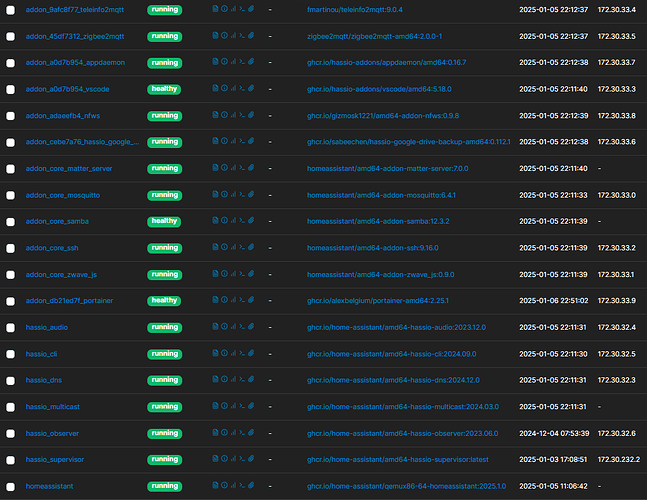Open logs for addon_cebe7a76_hassio_google container
The image size is (647, 500).
point(215,141)
